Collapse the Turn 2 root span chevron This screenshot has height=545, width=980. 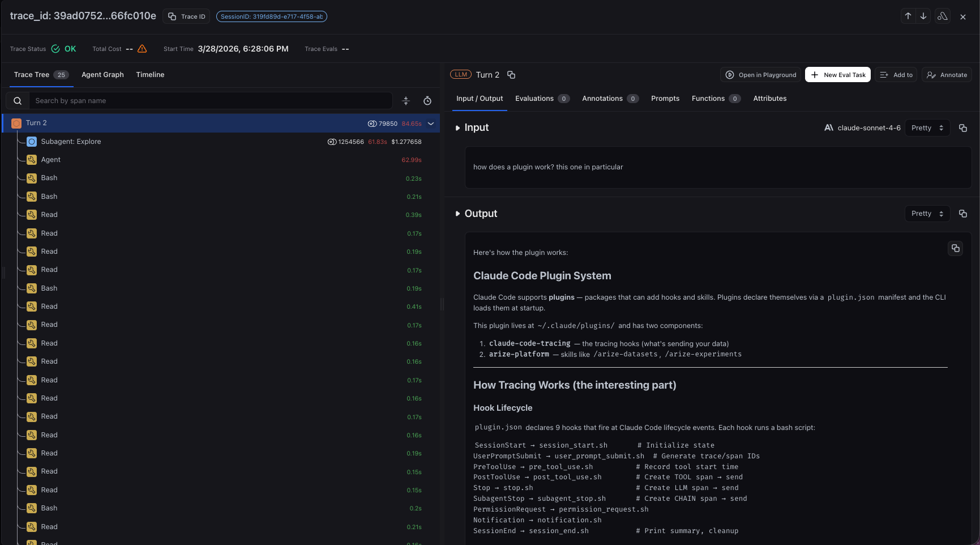[x=431, y=124]
